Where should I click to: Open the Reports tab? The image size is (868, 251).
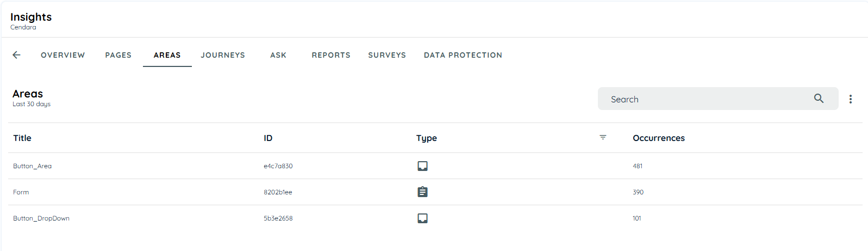pos(331,55)
